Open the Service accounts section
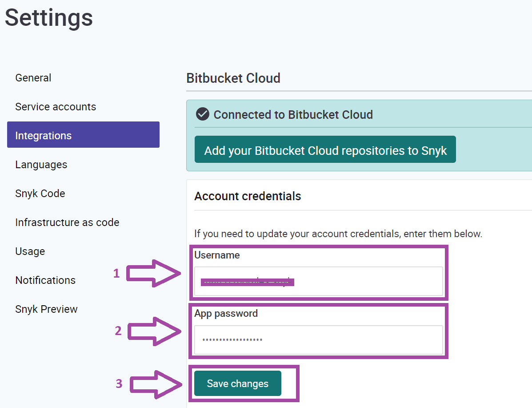Screen dimensions: 532x408 coord(55,106)
